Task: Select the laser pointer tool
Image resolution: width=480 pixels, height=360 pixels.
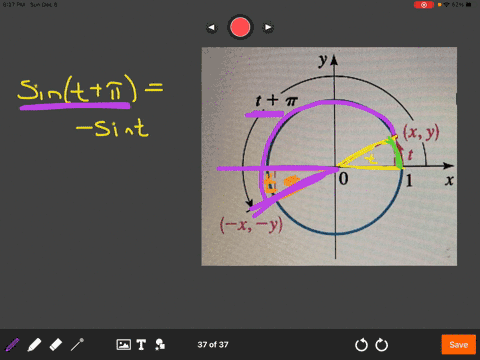Action: pyautogui.click(x=77, y=345)
